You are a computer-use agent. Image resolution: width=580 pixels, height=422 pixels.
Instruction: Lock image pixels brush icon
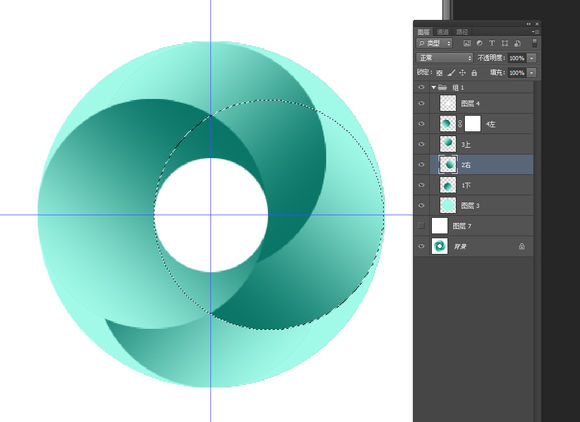click(451, 73)
